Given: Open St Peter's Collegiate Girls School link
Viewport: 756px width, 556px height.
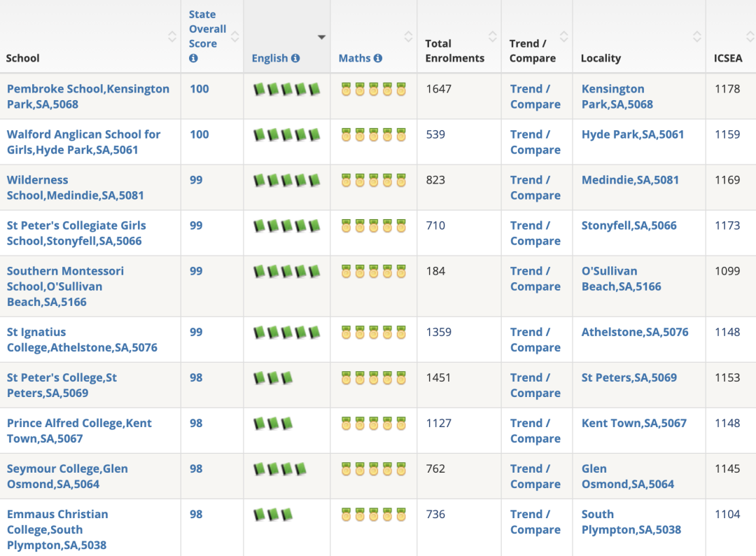Looking at the screenshot, I should 76,233.
